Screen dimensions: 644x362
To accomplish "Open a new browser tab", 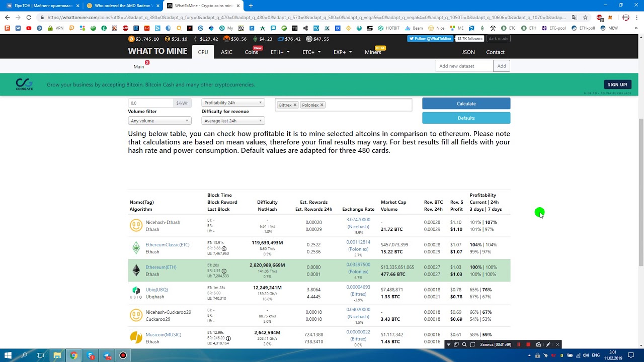I will coord(251,6).
